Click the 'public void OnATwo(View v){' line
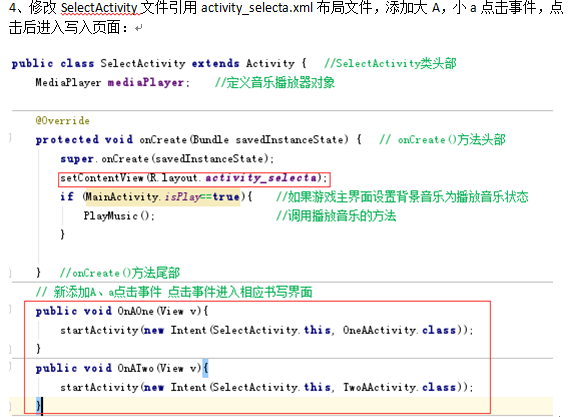Viewport: 573px width, 417px height. pyautogui.click(x=122, y=368)
